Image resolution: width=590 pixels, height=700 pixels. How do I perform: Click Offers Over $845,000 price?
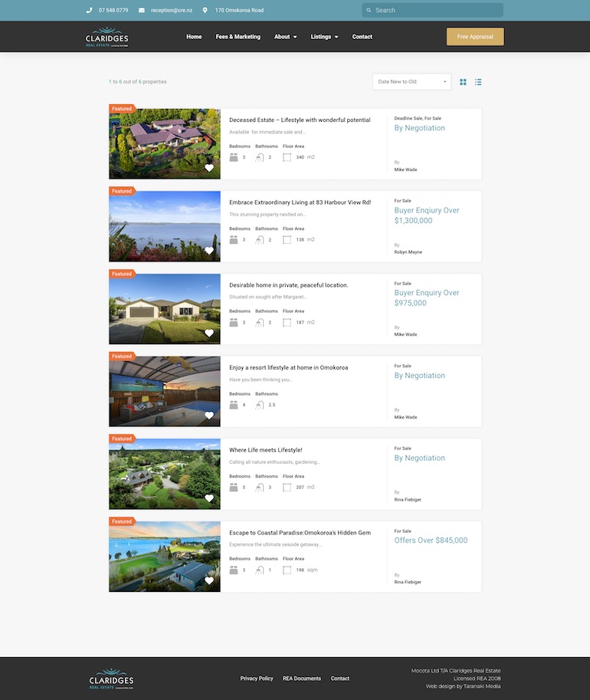coord(431,541)
